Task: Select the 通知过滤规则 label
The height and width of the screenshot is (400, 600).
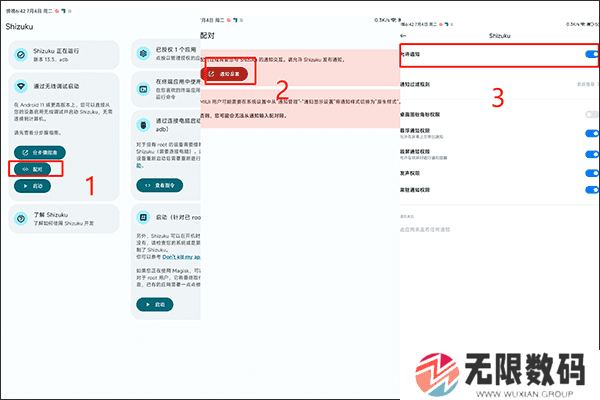Action: (x=415, y=84)
